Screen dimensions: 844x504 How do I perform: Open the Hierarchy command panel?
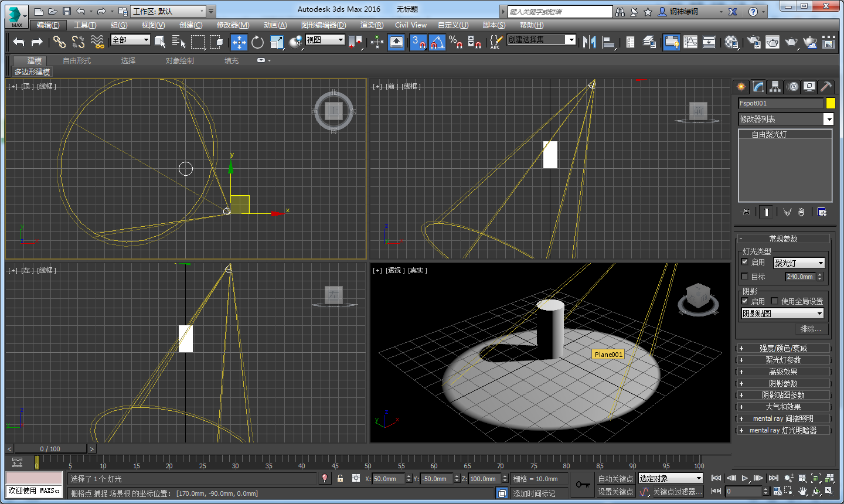tap(775, 86)
